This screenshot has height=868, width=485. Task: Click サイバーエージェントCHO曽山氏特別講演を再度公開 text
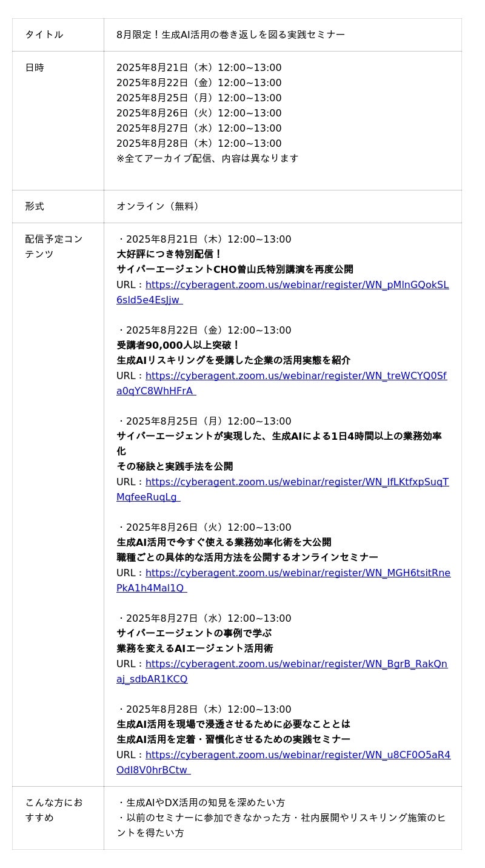pos(235,269)
